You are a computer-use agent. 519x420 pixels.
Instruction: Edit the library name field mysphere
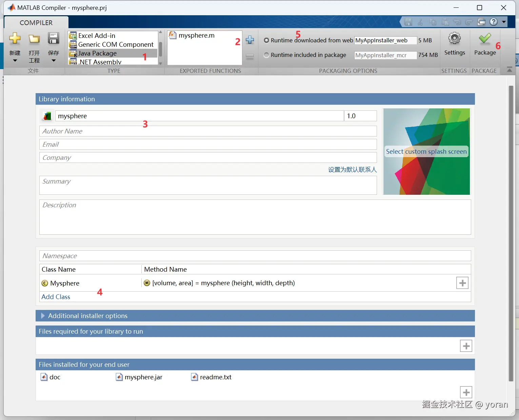coord(200,116)
